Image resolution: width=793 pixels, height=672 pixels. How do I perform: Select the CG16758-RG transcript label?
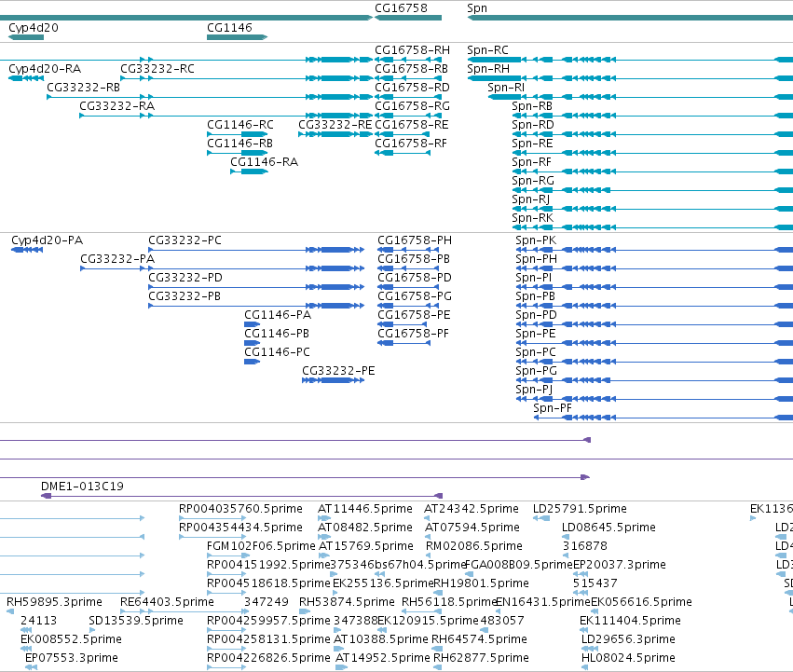(x=412, y=106)
